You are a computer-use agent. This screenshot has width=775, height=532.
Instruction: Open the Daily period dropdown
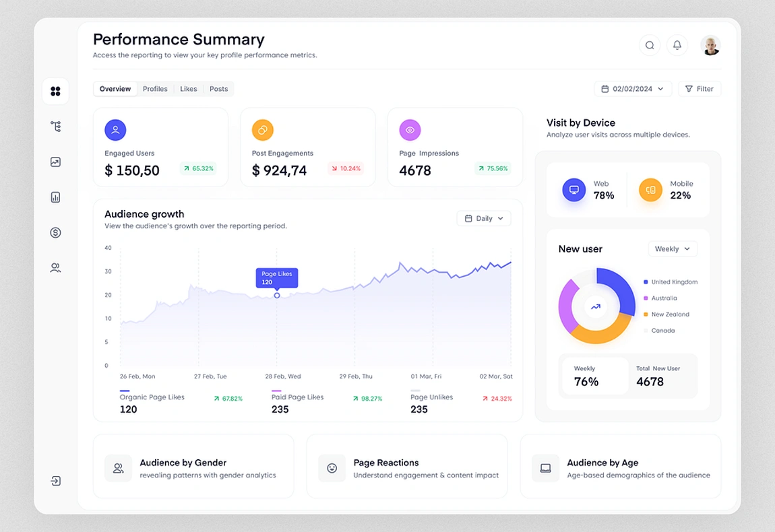coord(484,218)
